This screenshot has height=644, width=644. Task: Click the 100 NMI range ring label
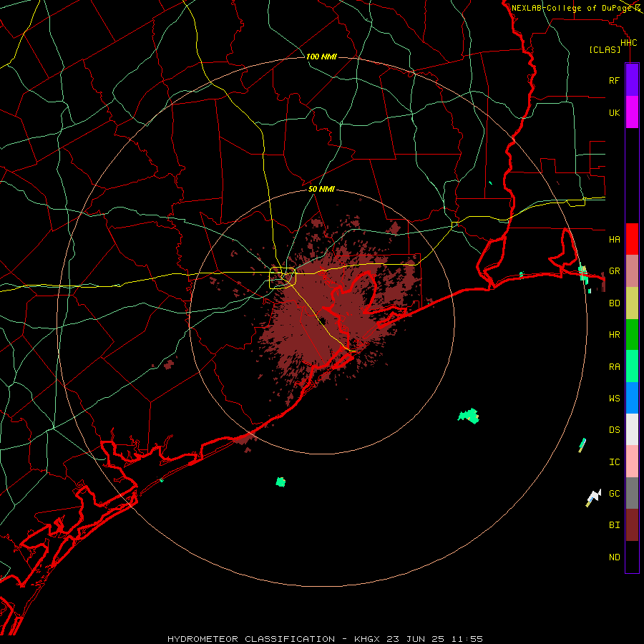(x=321, y=57)
